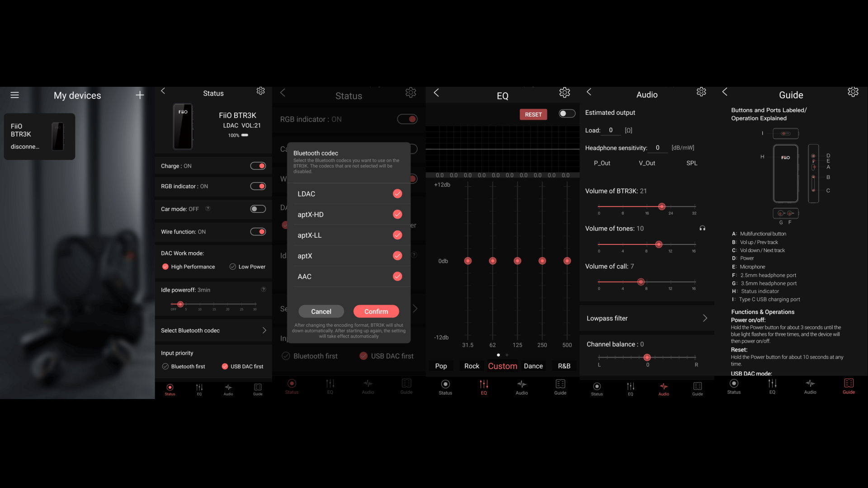The image size is (868, 488).
Task: Click the headphone icon next to Volume of tones
Action: point(702,228)
